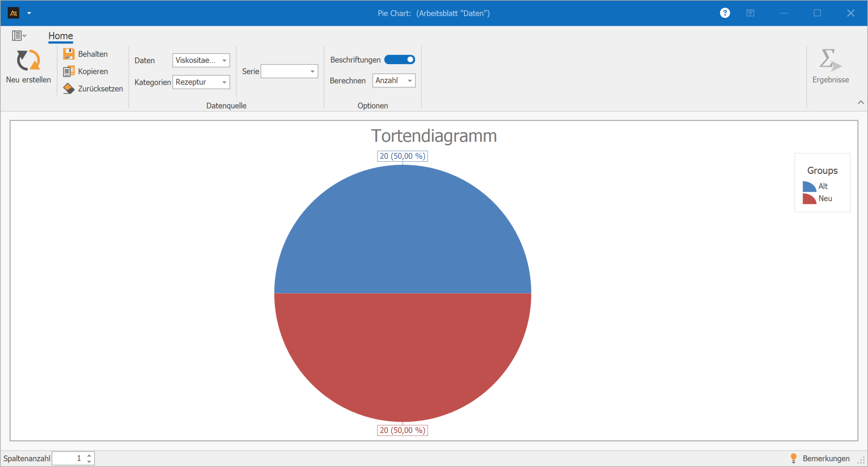Expand the Kategorien Rezeptur dropdown
Screen dimensions: 868x467
click(x=224, y=82)
